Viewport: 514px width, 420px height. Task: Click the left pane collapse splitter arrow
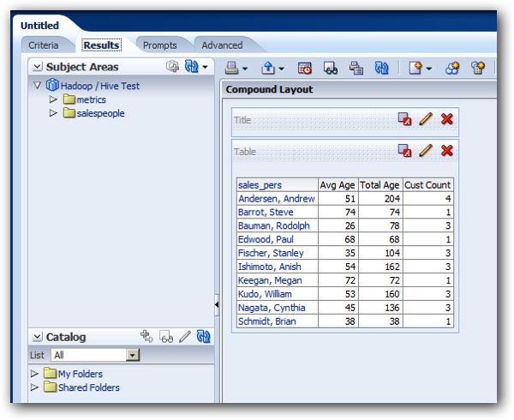click(217, 305)
